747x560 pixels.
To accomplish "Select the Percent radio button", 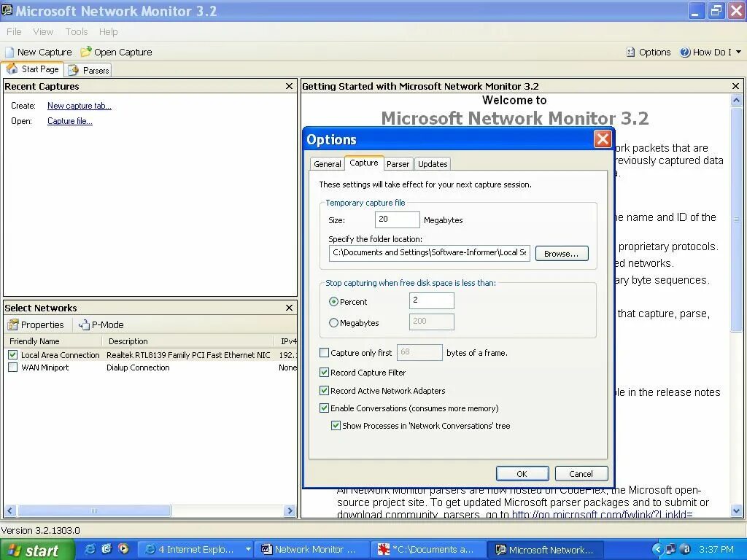I will coord(333,301).
